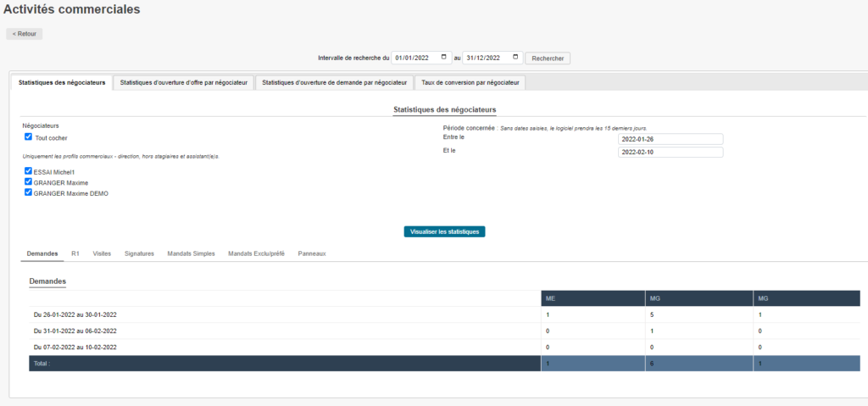The width and height of the screenshot is (868, 406).
Task: Select the Statistiques des négociateurs tab
Action: (x=62, y=82)
